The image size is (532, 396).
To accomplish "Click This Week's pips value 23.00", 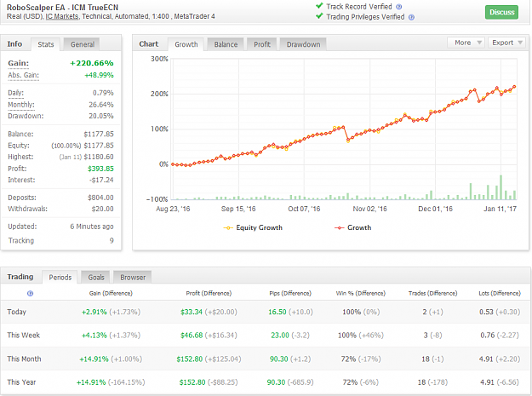I will (279, 336).
